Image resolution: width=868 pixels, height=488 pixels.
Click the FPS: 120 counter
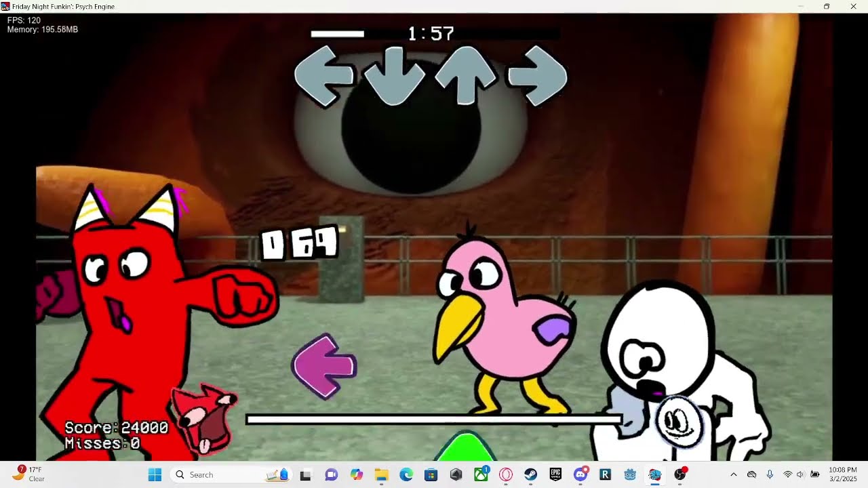(x=24, y=20)
